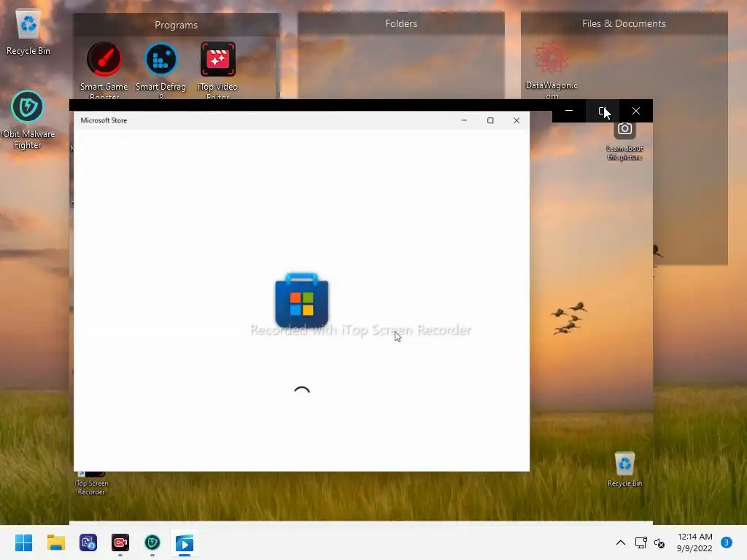Minimize the Microsoft Store window
Viewport: 747px width, 560px height.
tap(464, 120)
